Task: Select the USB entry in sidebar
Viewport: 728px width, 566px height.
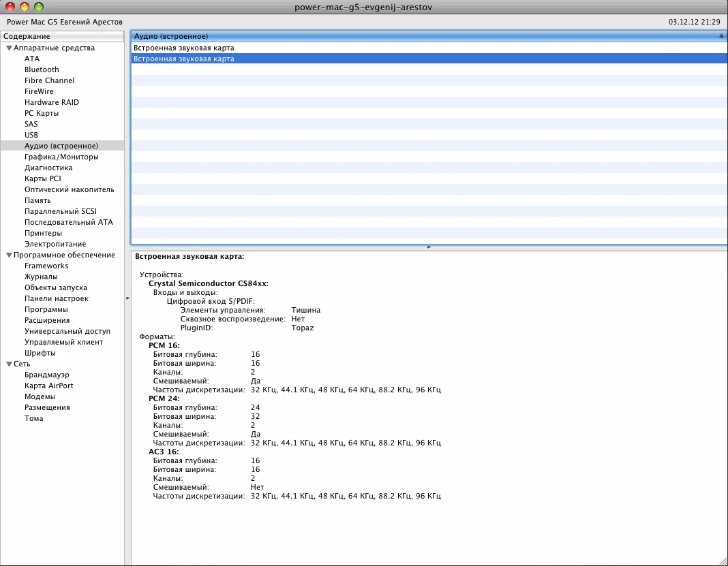Action: pos(31,135)
